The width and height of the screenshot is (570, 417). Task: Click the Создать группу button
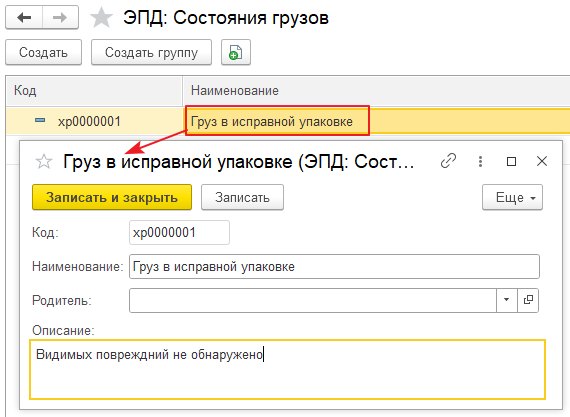click(x=151, y=52)
